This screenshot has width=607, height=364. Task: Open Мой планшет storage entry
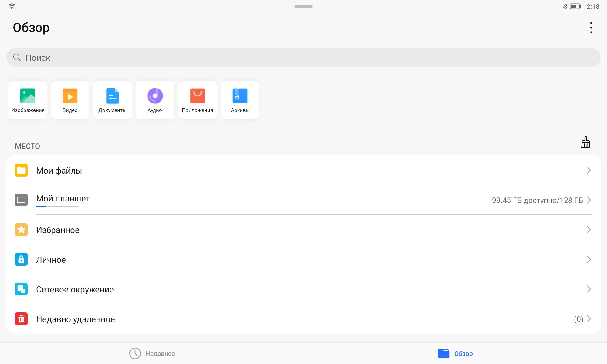click(63, 198)
